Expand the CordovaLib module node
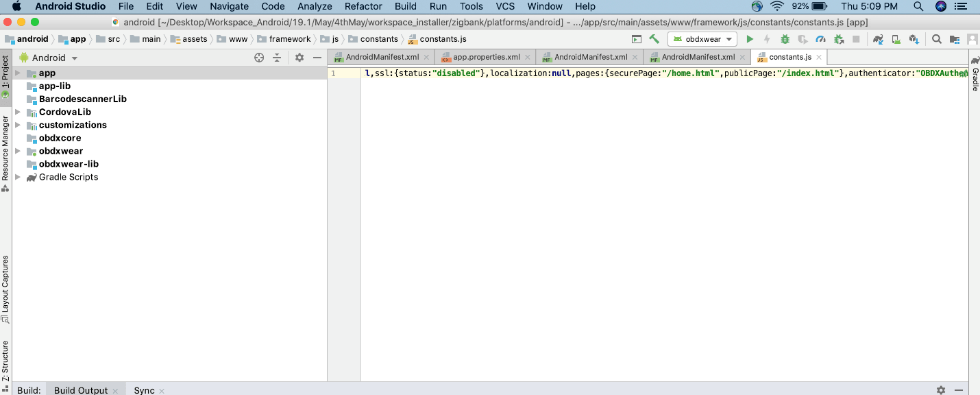980x395 pixels. coord(18,112)
